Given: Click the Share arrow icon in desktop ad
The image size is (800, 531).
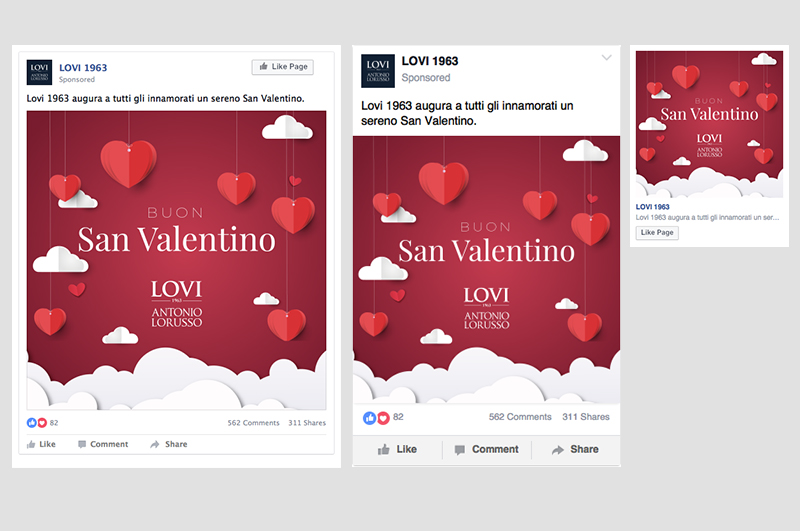Looking at the screenshot, I should tap(155, 444).
